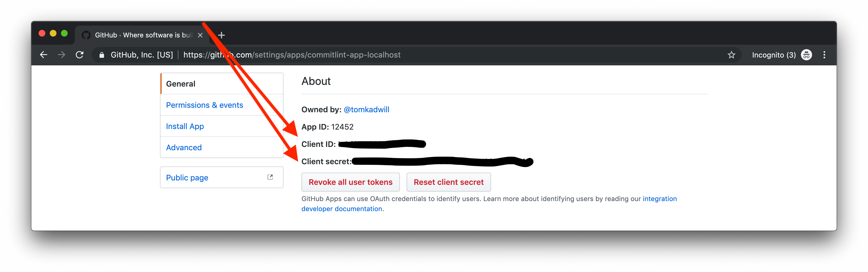This screenshot has width=868, height=272.
Task: Click the external link icon beside Public page
Action: coord(270,177)
